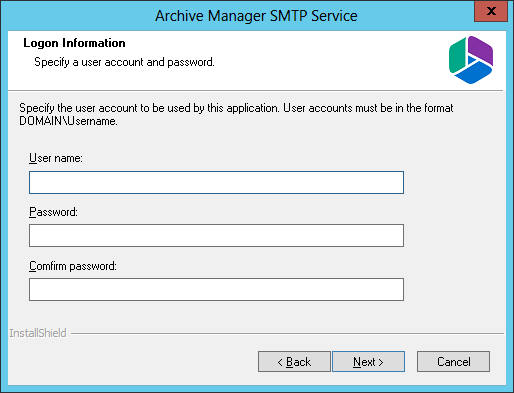Screen dimensions: 514x393
Task: Click the DOMAIN\Username format instruction text
Action: [236, 114]
